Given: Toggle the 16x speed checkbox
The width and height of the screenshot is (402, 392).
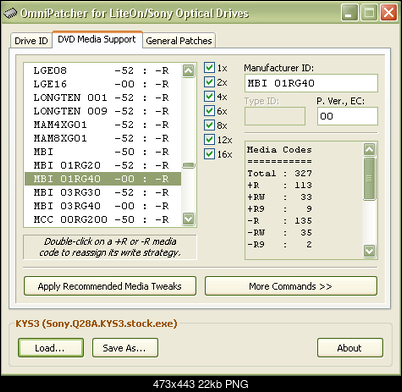Looking at the screenshot, I should pos(209,154).
